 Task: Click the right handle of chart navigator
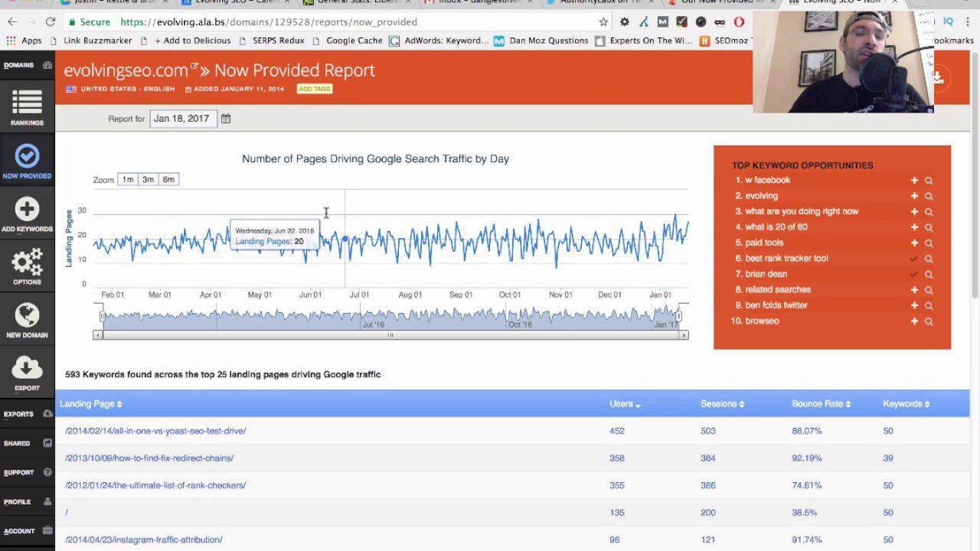[678, 316]
